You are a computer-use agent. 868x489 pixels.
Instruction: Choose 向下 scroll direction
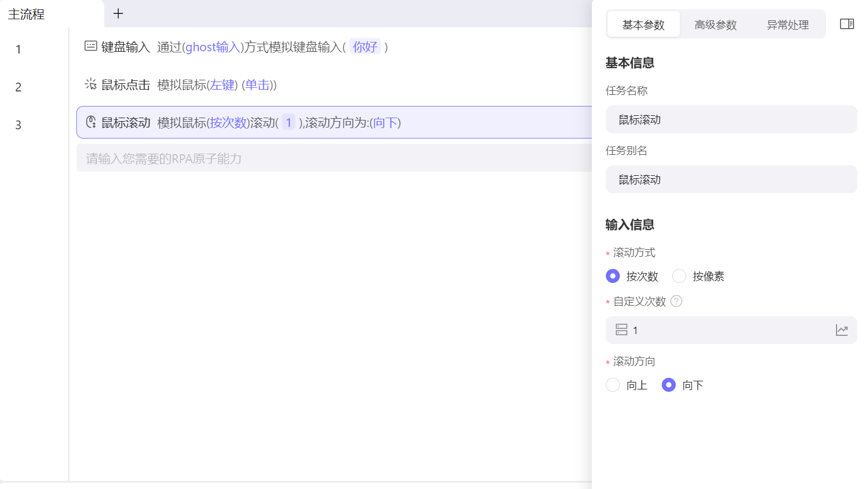[x=669, y=385]
